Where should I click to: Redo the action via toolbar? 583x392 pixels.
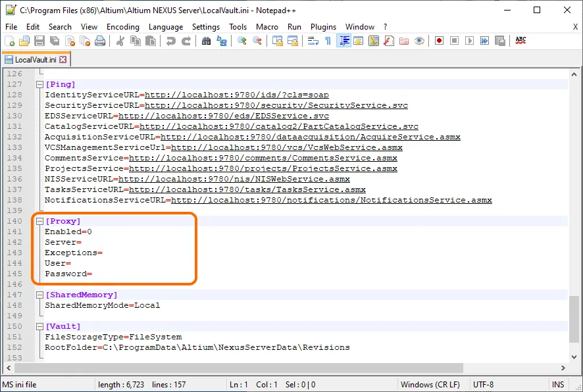(186, 41)
